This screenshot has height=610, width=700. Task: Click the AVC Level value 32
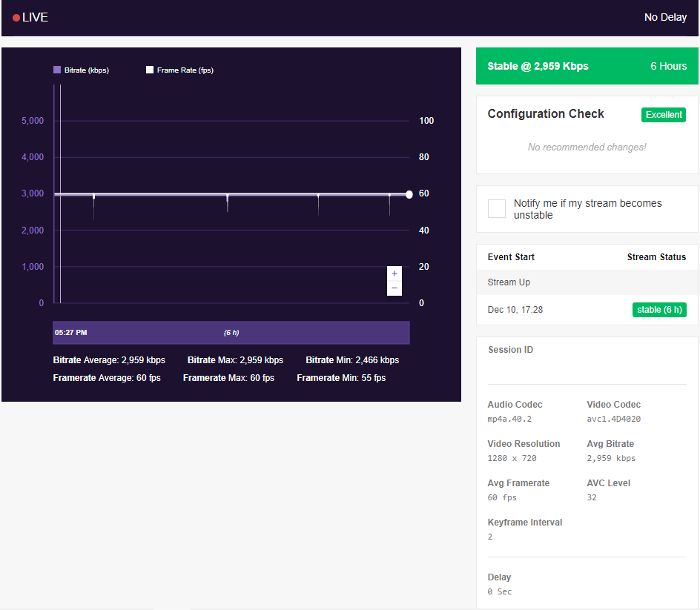click(592, 497)
